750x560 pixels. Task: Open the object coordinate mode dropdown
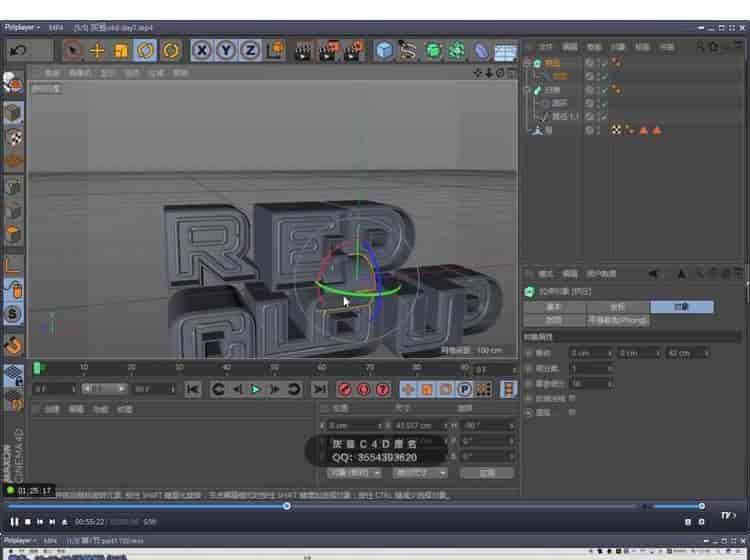pyautogui.click(x=354, y=472)
